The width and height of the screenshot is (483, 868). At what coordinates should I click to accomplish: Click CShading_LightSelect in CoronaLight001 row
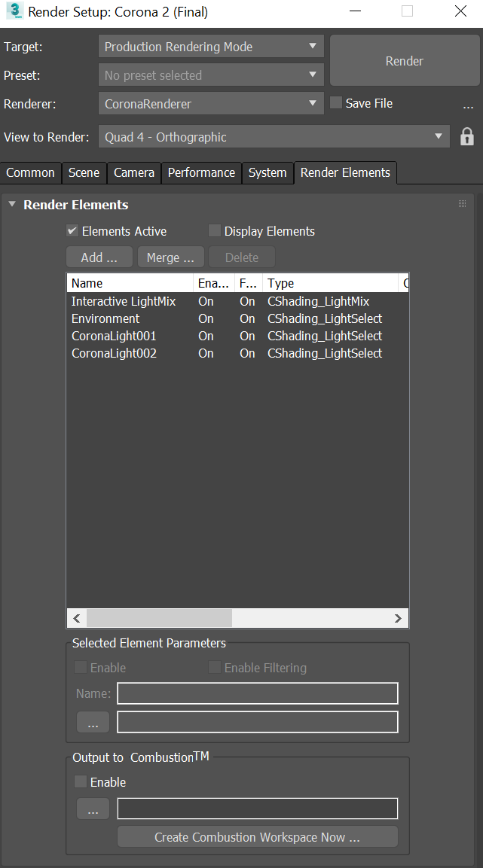tap(325, 336)
